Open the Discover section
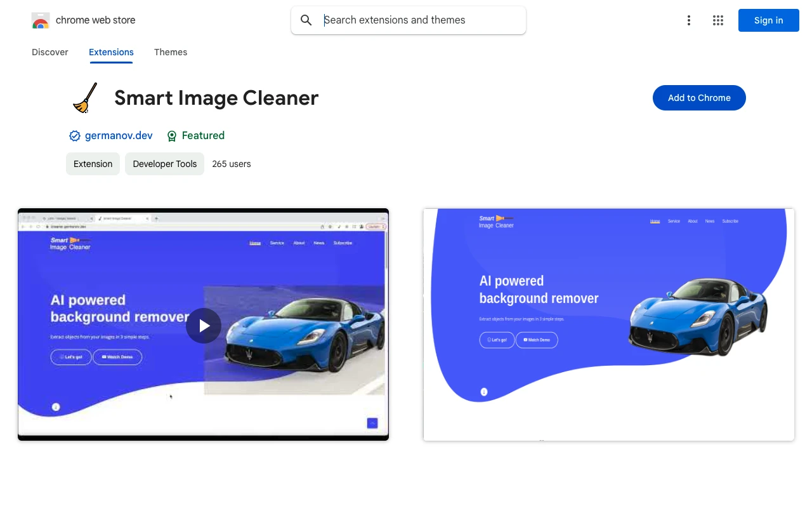812x508 pixels. tap(49, 52)
